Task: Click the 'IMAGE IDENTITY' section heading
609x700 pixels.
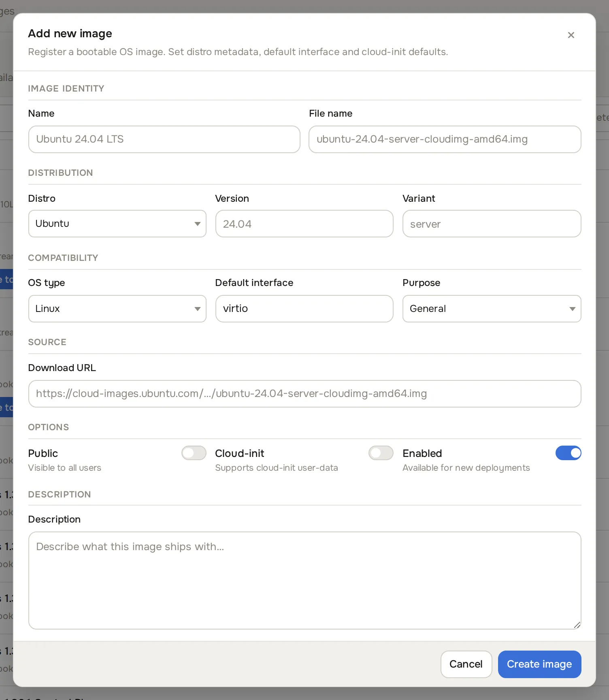Action: [x=66, y=89]
